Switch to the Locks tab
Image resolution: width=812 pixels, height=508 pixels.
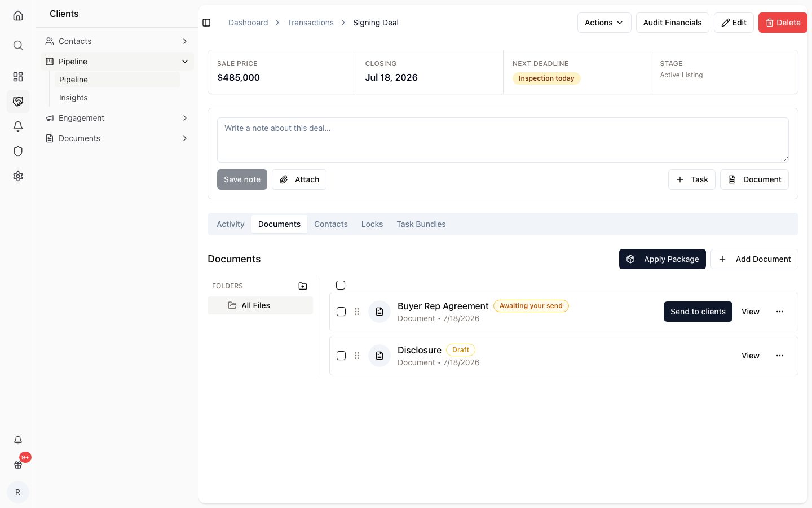click(x=372, y=224)
